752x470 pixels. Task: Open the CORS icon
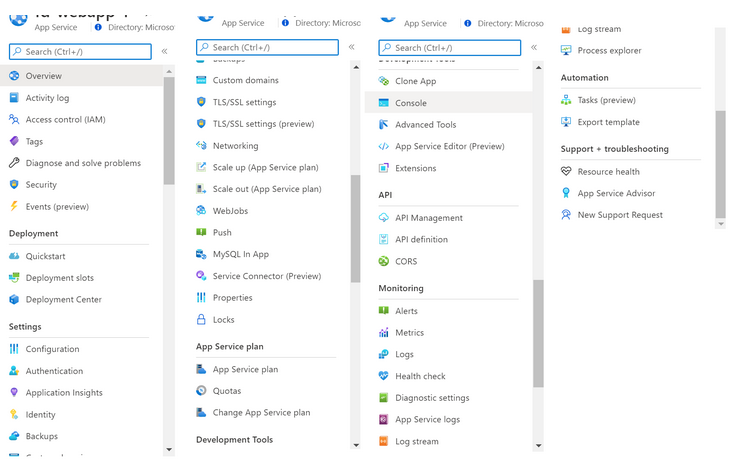(384, 261)
